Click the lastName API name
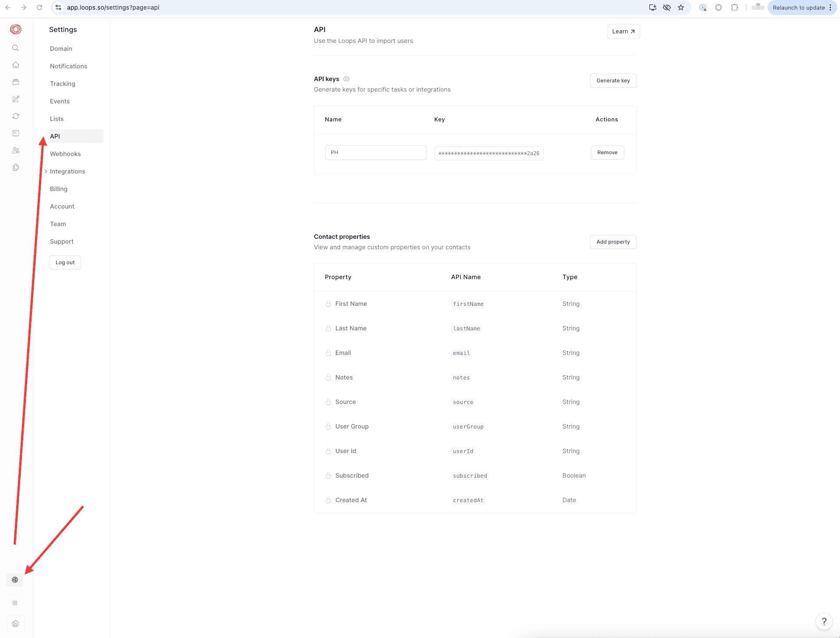840x638 pixels. coord(466,328)
